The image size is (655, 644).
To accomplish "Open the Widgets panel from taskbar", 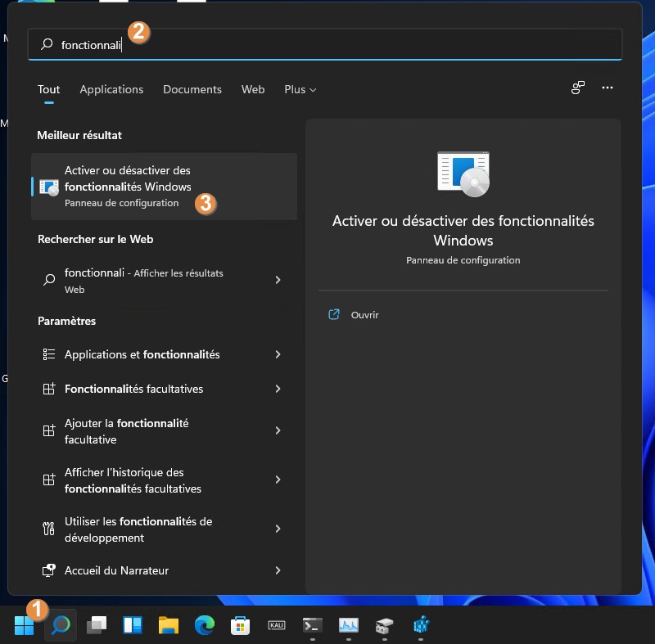I will (x=133, y=626).
